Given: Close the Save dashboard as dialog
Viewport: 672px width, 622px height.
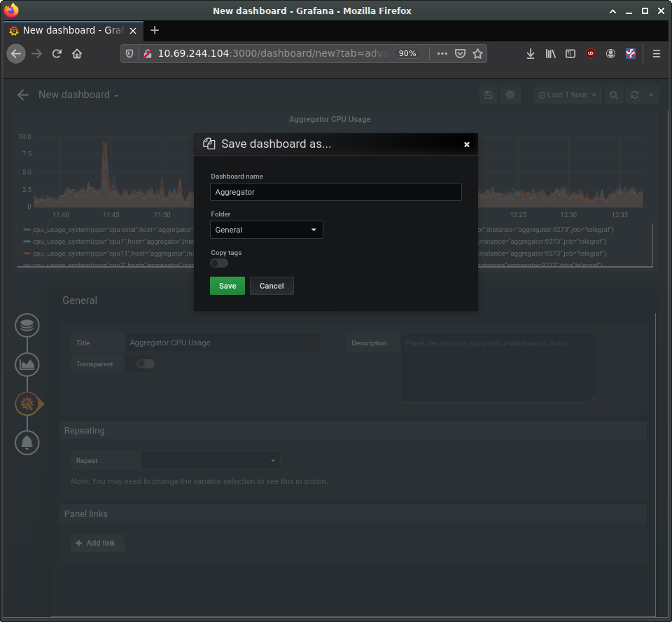Looking at the screenshot, I should pyautogui.click(x=467, y=144).
